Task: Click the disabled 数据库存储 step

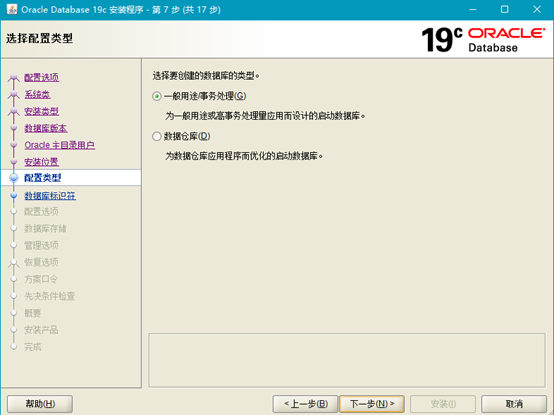Action: [x=45, y=229]
